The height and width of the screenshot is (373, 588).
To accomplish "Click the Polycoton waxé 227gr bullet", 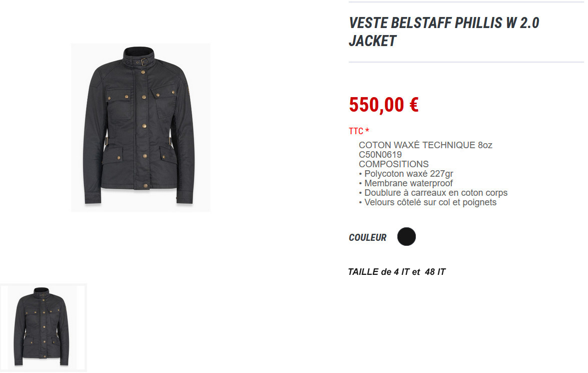I will (x=406, y=174).
